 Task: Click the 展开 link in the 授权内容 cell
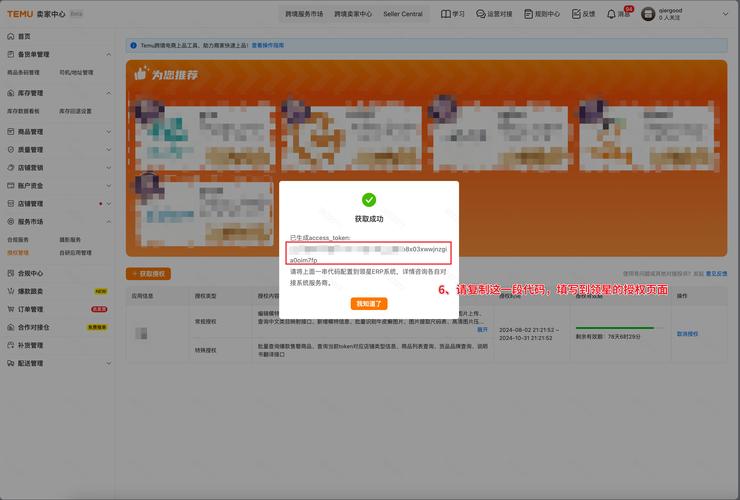(482, 330)
